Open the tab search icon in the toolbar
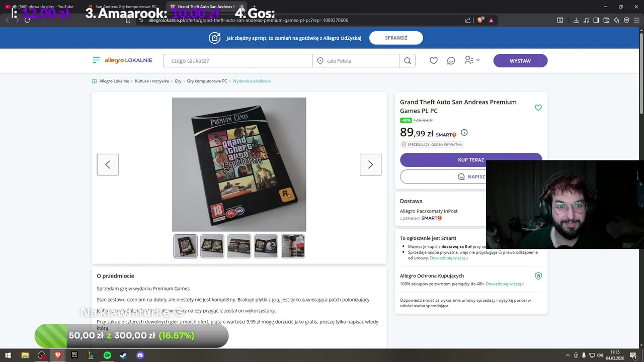644x362 pixels. tap(560, 20)
